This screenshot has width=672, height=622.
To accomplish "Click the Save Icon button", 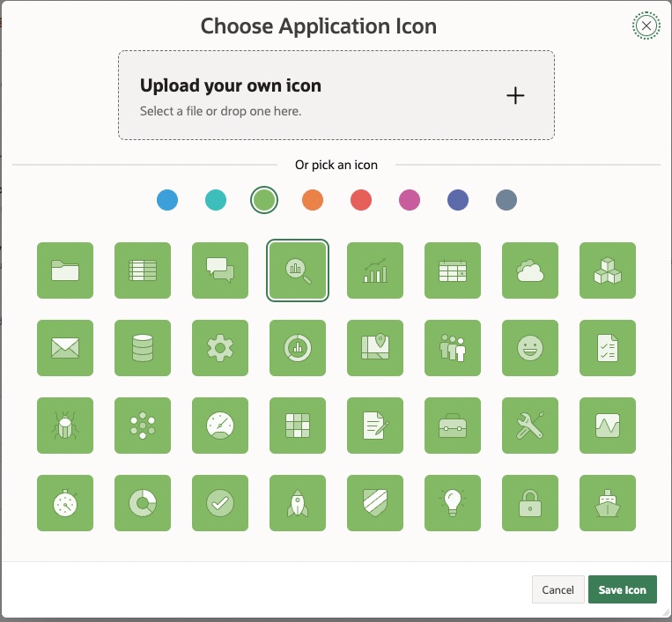I will pos(622,590).
